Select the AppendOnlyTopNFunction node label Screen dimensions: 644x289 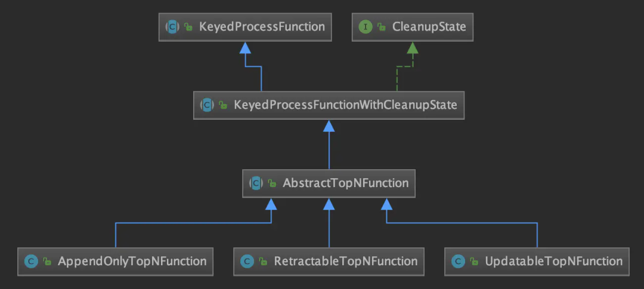click(x=132, y=261)
